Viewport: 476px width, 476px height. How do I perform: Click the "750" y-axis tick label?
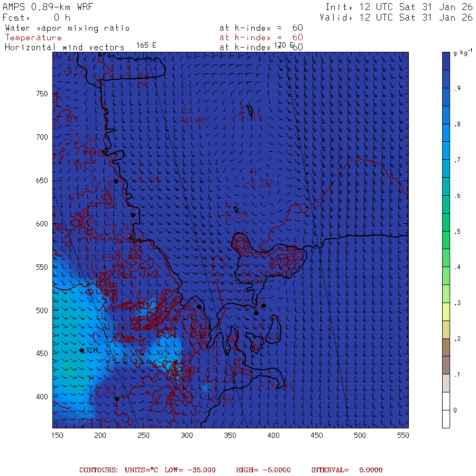(42, 94)
